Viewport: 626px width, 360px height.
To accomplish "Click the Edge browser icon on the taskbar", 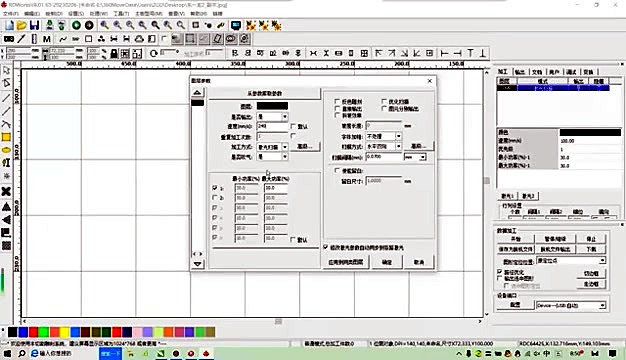I will coord(35,353).
